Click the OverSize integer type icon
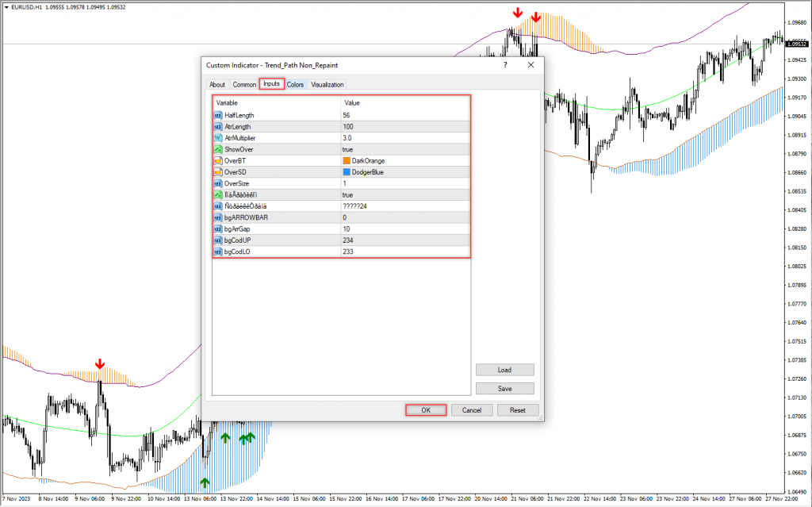 [x=218, y=183]
